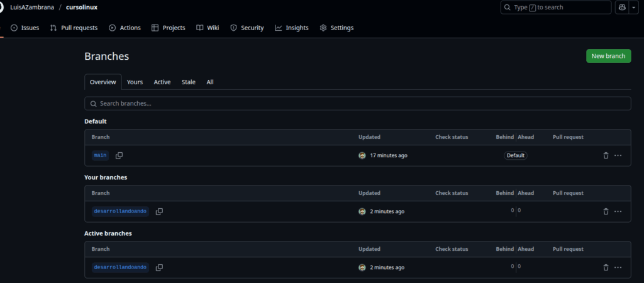Screen dimensions: 644x283
Task: Select the Active branches tab
Action: pyautogui.click(x=162, y=82)
